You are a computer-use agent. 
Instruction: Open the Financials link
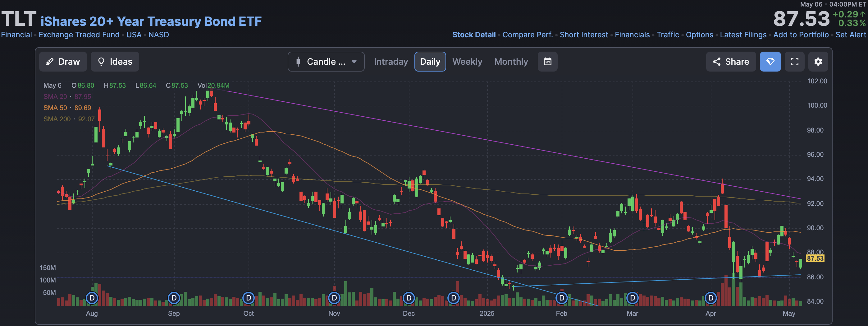click(632, 35)
